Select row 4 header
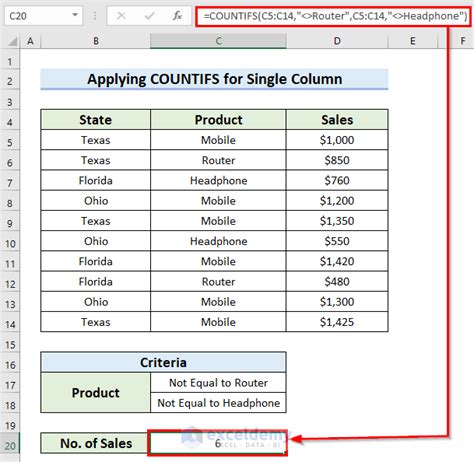Screen dimensions: 474x462 (10, 122)
